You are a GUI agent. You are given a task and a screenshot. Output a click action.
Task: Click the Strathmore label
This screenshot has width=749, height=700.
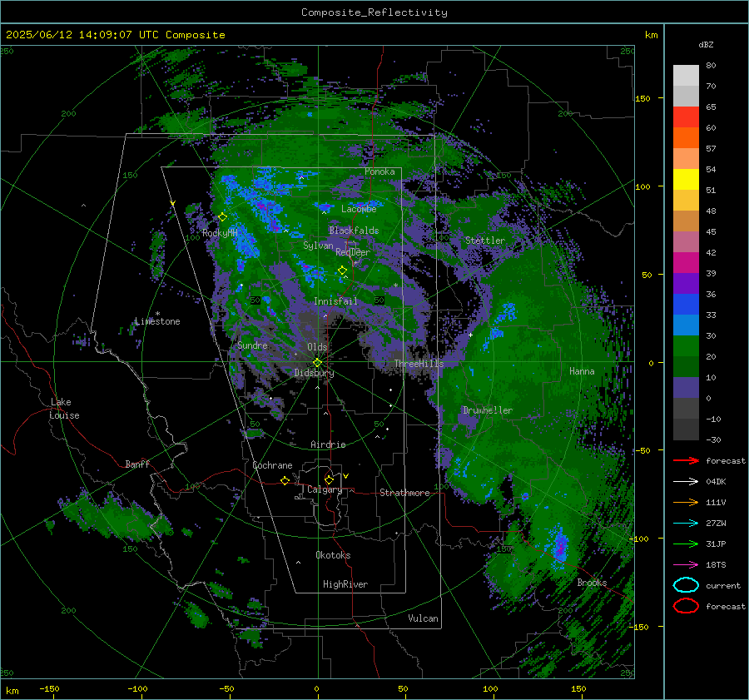(404, 493)
